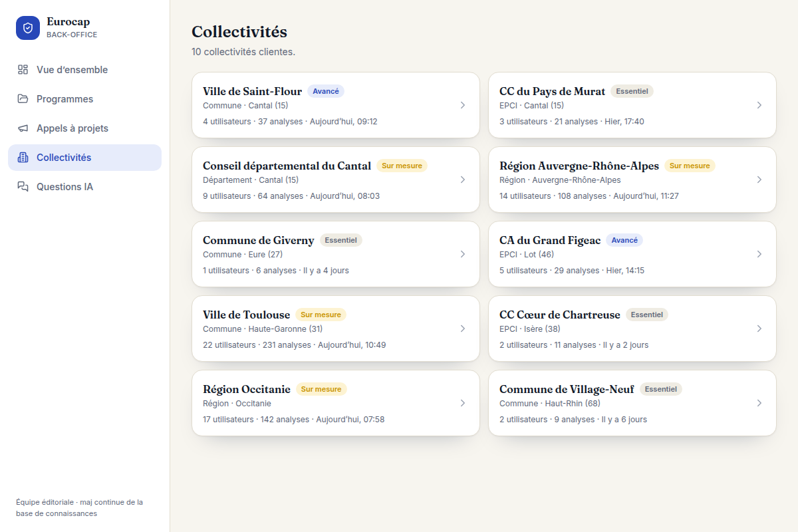
Task: Open the Ville de Toulouse title
Action: tap(246, 315)
